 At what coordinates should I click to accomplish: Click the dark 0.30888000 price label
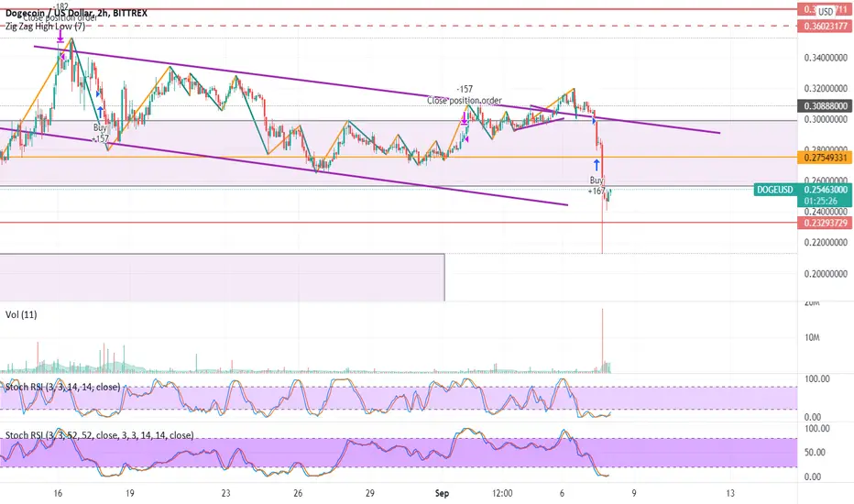824,106
